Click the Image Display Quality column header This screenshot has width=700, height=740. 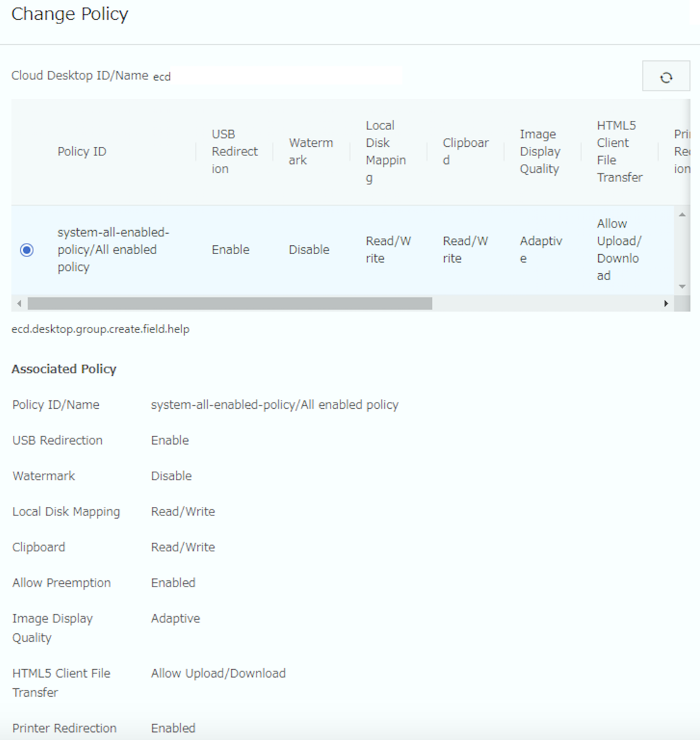(x=540, y=152)
